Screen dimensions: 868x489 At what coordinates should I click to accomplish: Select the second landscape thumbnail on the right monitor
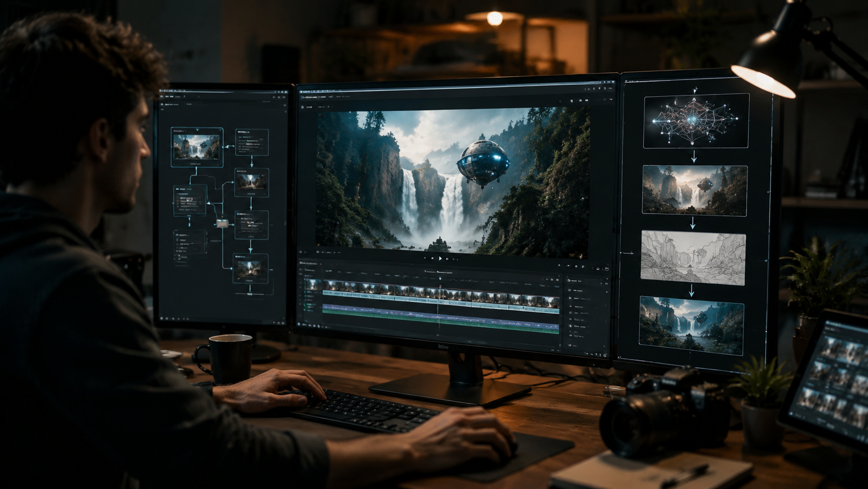point(695,190)
